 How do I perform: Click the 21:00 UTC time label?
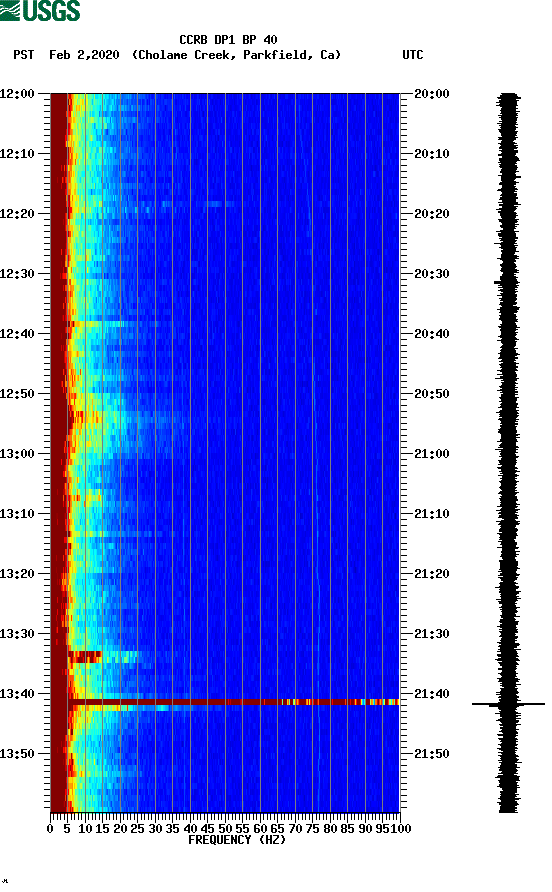point(431,454)
